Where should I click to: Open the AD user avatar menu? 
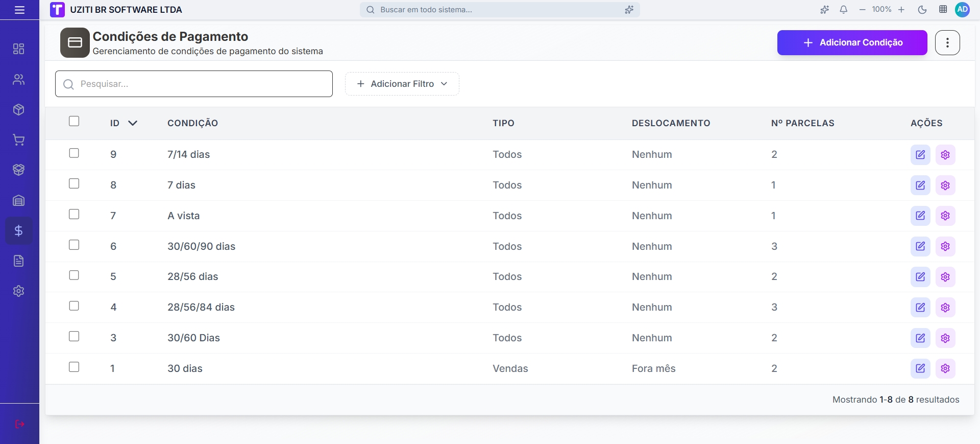[x=963, y=10]
